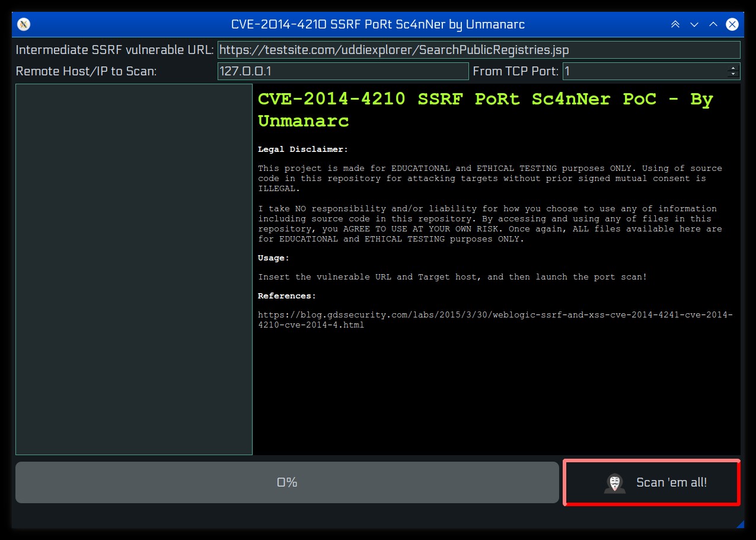The height and width of the screenshot is (540, 756).
Task: Click the Scan 'em all! button
Action: (652, 482)
